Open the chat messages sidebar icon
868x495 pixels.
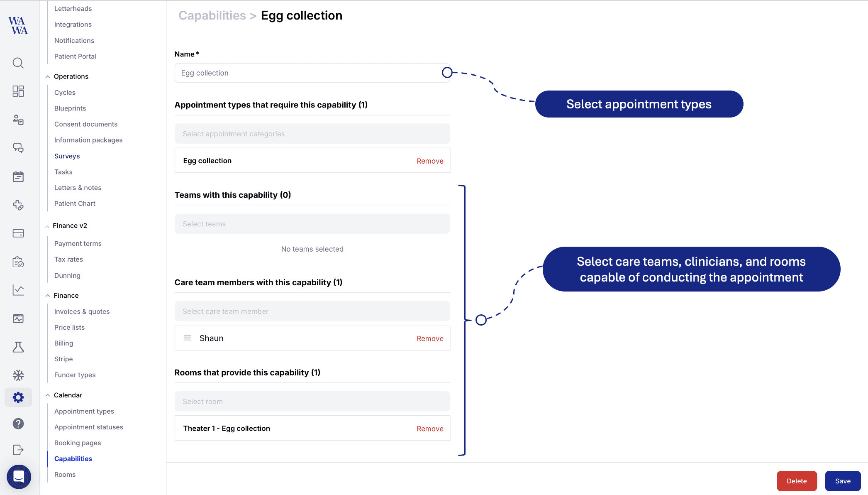pyautogui.click(x=18, y=148)
